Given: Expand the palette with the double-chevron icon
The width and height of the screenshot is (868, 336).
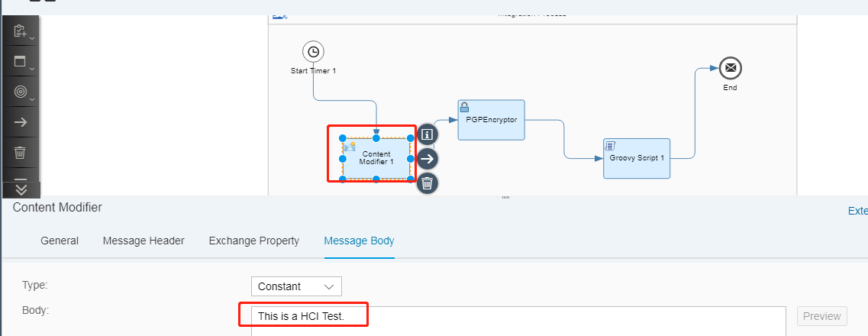Looking at the screenshot, I should coord(21,189).
